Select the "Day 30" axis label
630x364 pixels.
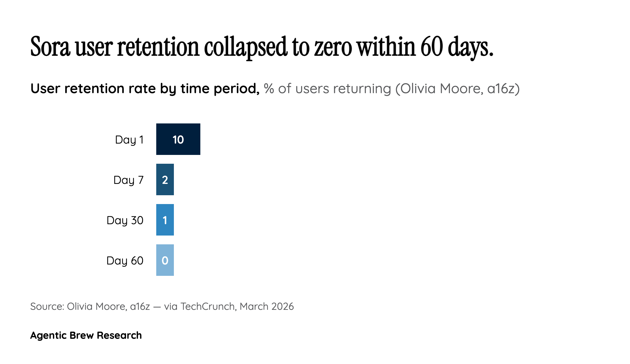tap(125, 220)
